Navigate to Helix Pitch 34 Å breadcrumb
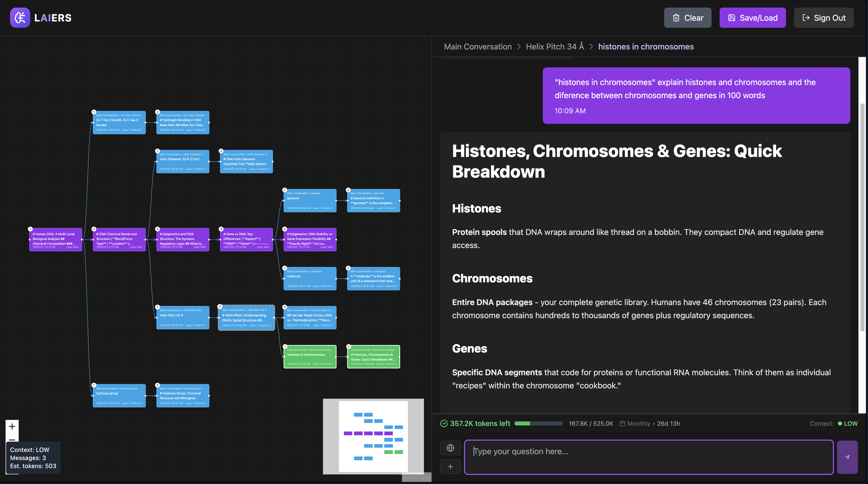The image size is (868, 484). [x=555, y=47]
